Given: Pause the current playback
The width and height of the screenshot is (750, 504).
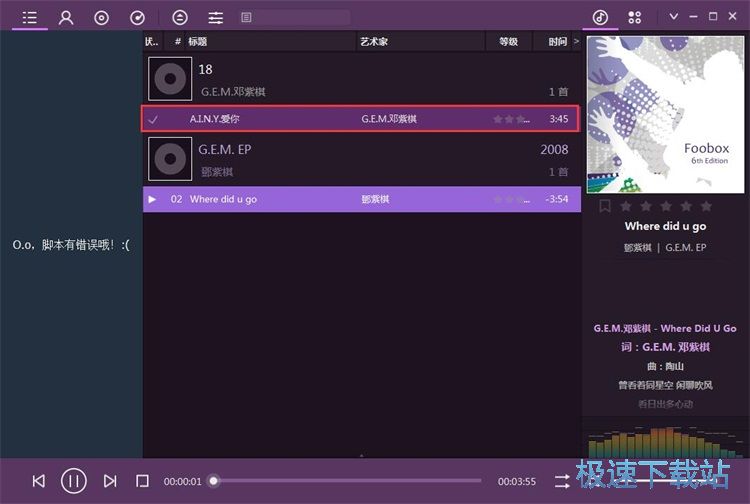Looking at the screenshot, I should coord(74,481).
